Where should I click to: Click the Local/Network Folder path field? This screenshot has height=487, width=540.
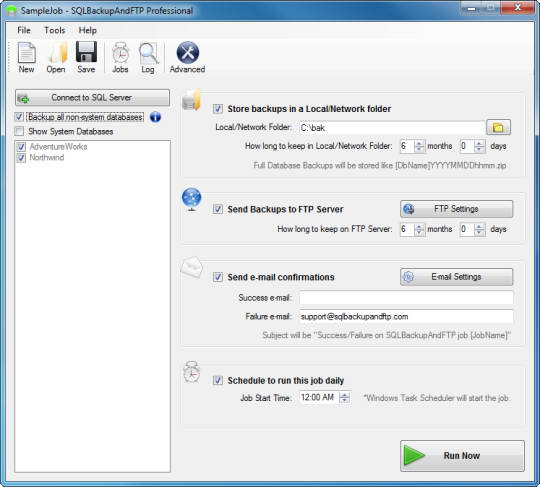pos(392,128)
